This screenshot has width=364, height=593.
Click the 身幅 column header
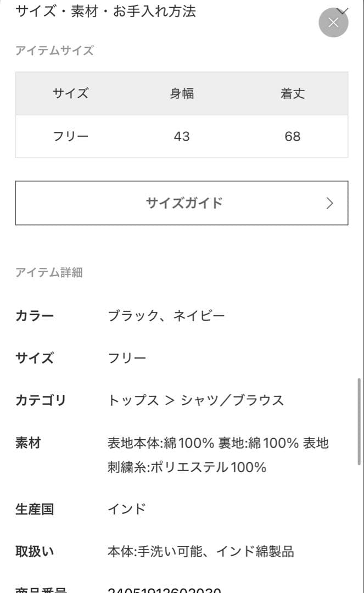(182, 93)
